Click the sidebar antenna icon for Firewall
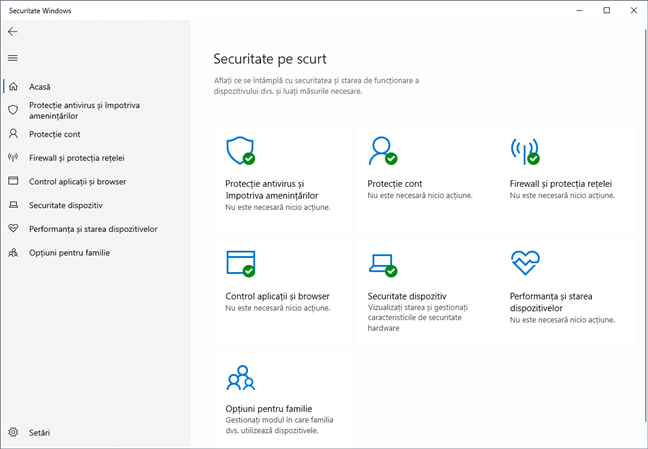The height and width of the screenshot is (449, 648). (13, 158)
